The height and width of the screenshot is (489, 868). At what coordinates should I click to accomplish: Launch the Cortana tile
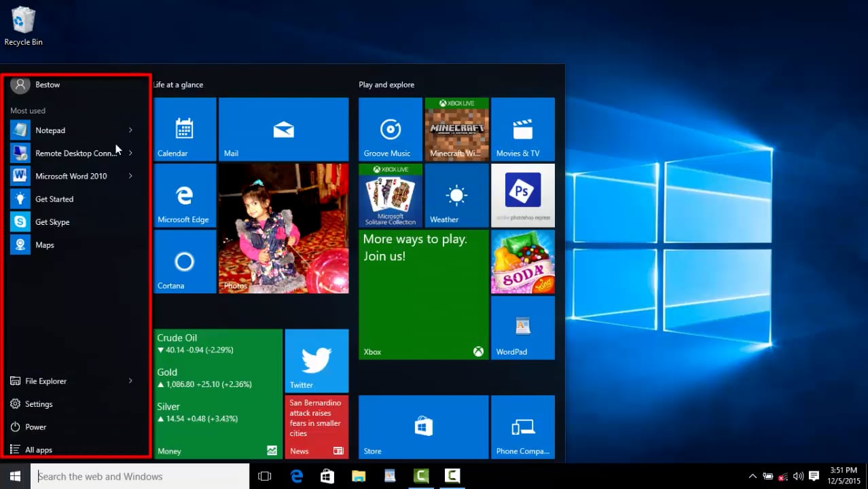(x=185, y=261)
